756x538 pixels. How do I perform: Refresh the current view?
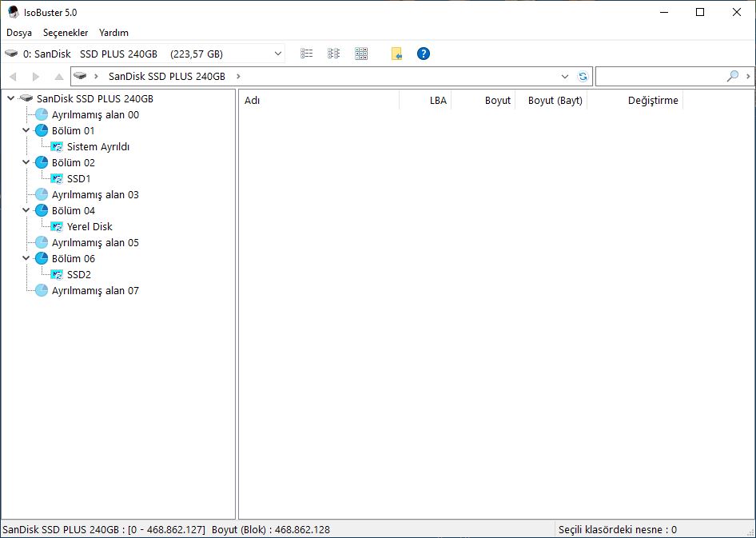click(x=583, y=76)
